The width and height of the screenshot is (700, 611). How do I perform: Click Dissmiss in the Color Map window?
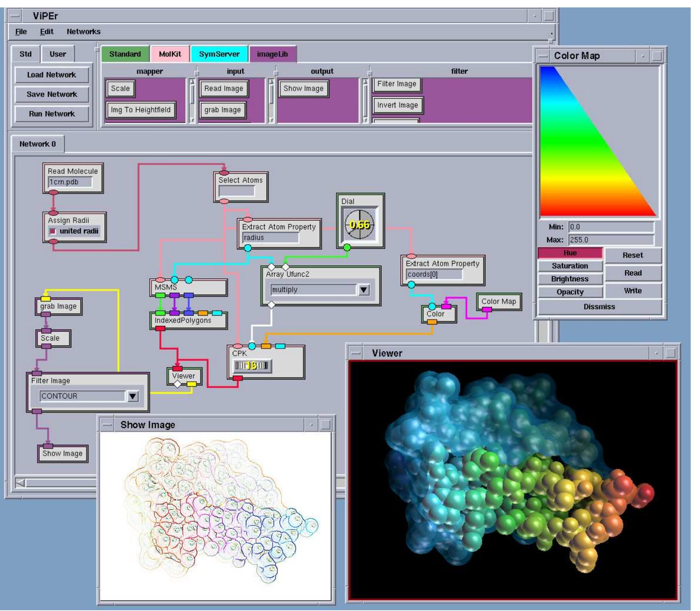[x=599, y=307]
